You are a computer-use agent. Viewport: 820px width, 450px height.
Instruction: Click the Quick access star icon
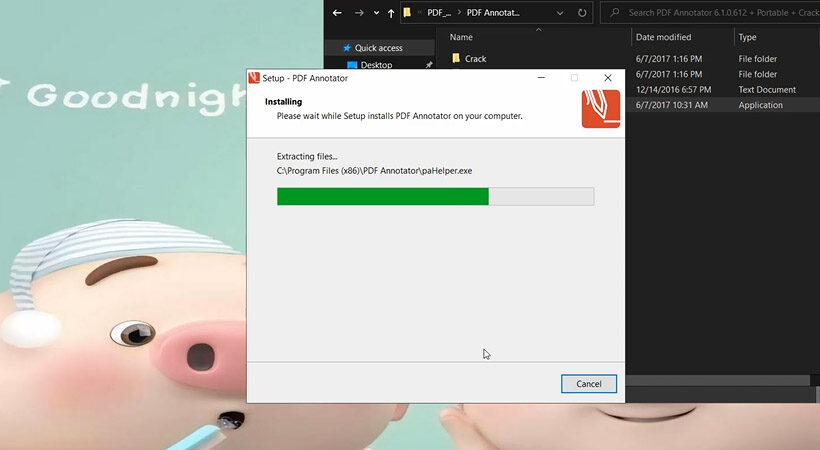[x=346, y=48]
